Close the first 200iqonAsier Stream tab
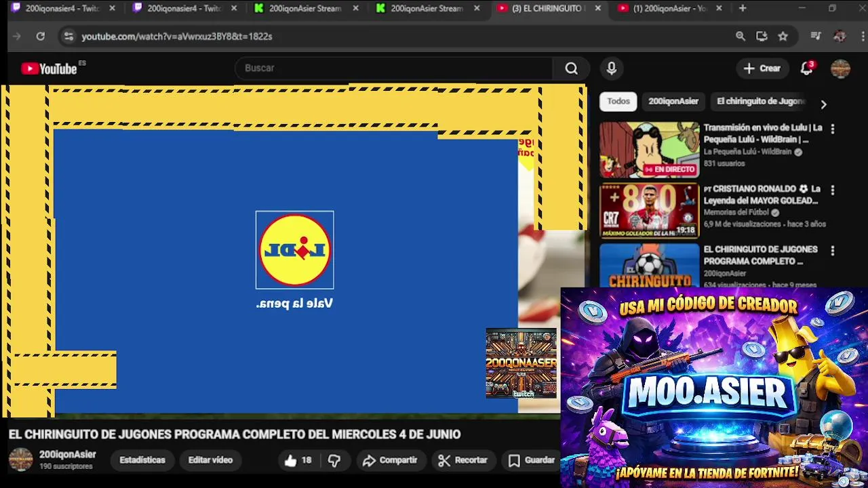The image size is (868, 488). [355, 9]
